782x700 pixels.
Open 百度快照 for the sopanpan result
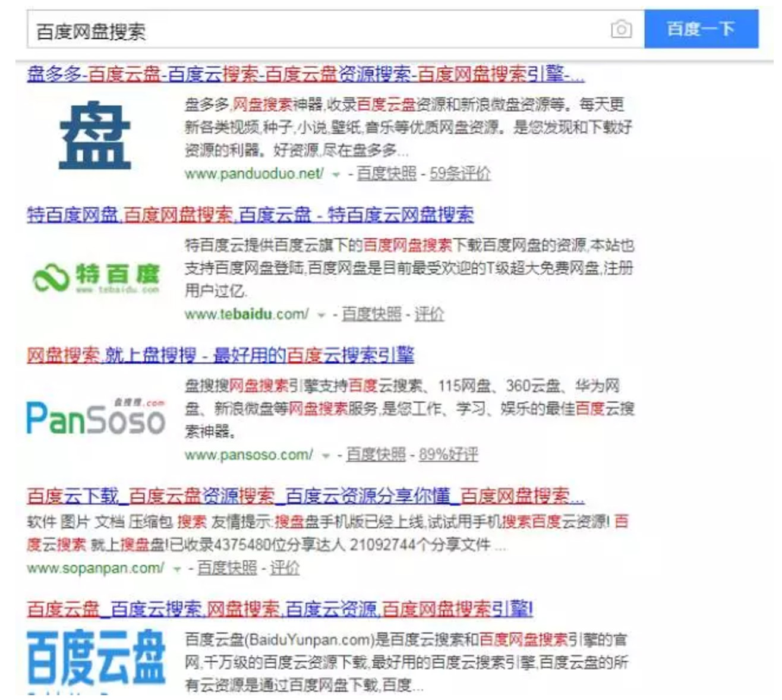click(x=227, y=568)
